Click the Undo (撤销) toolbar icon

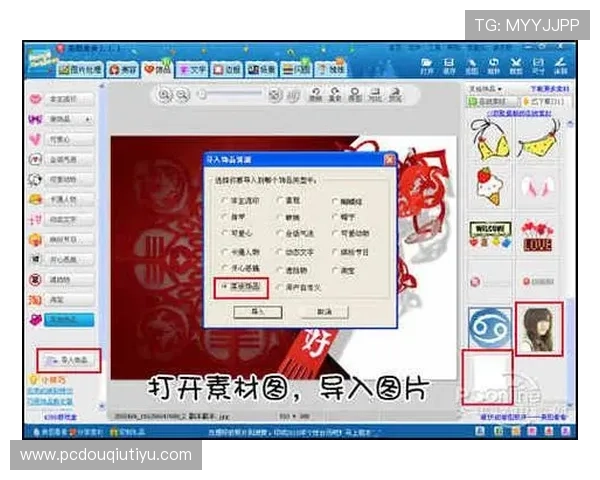pyautogui.click(x=316, y=95)
